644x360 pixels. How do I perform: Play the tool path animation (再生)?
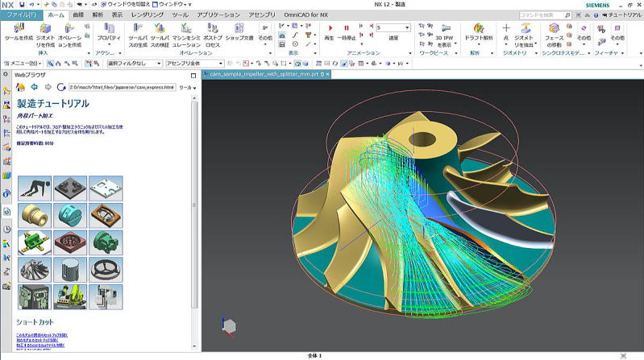(330, 28)
